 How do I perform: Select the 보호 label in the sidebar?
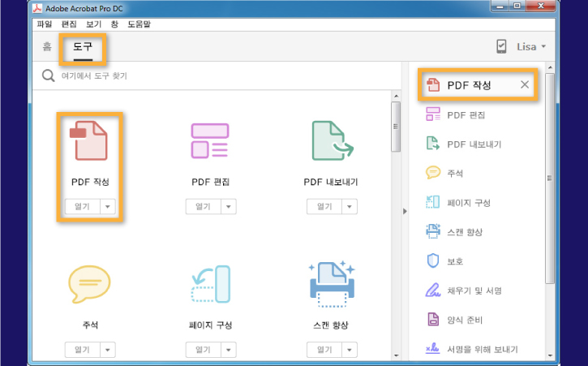click(x=455, y=261)
